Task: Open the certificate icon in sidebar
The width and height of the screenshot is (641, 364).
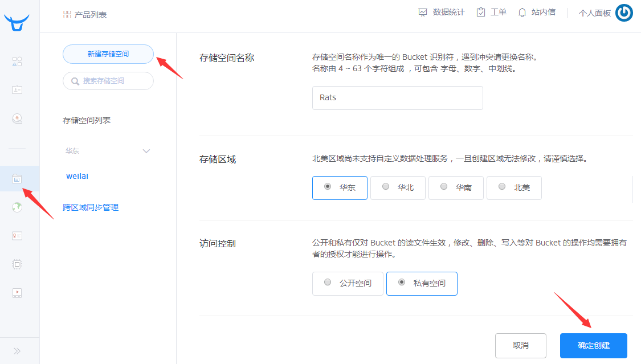Action: [17, 236]
